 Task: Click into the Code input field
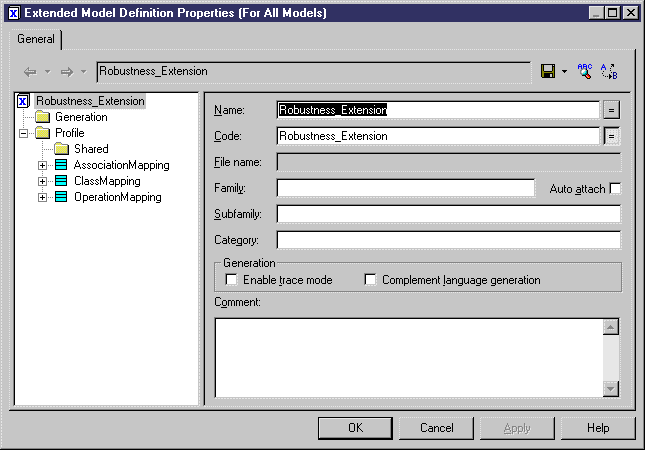click(x=438, y=136)
